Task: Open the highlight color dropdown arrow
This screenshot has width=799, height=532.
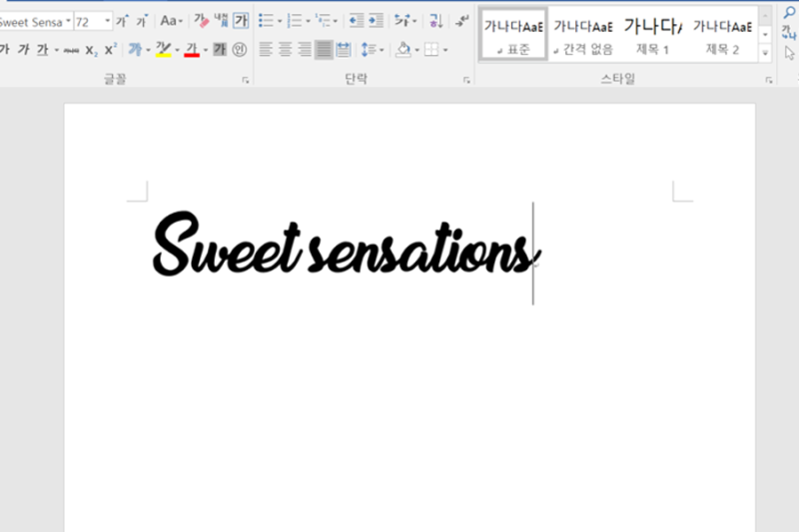Action: [x=178, y=50]
